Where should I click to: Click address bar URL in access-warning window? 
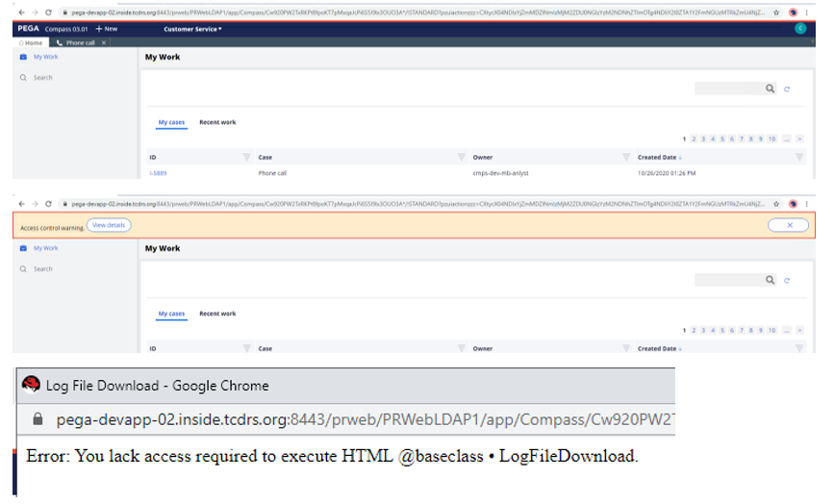click(417, 204)
